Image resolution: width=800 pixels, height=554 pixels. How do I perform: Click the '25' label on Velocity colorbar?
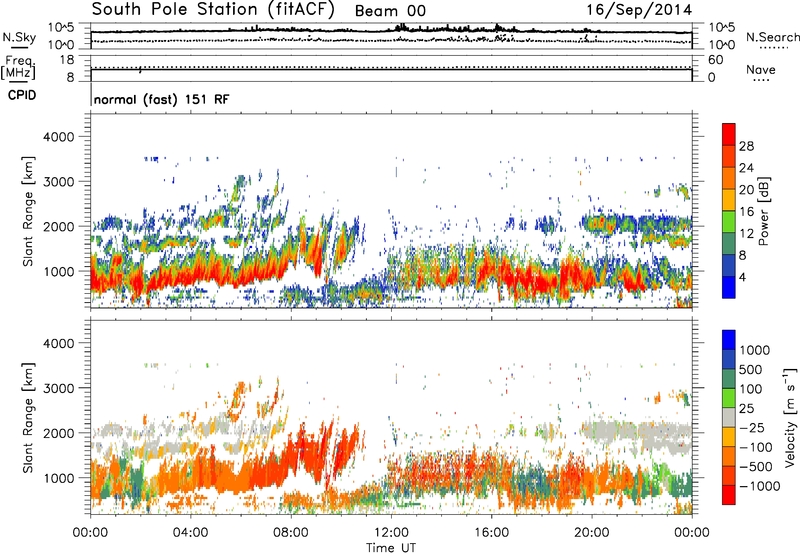747,409
